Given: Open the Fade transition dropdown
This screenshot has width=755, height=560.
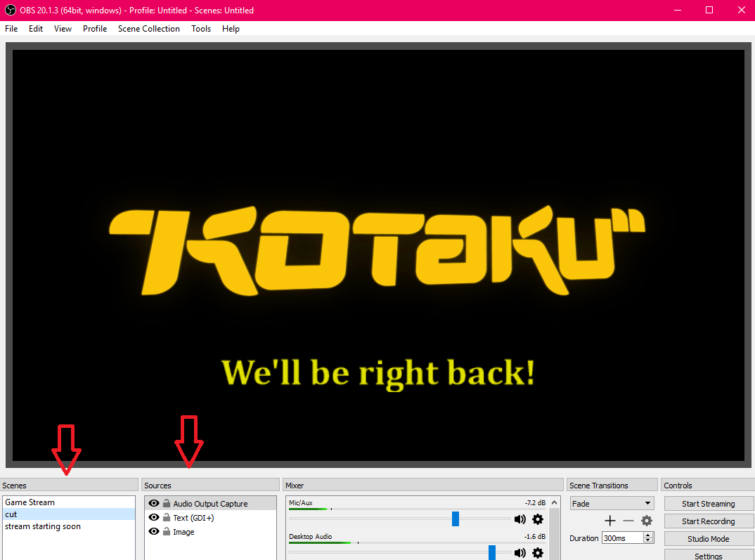Looking at the screenshot, I should tap(612, 504).
